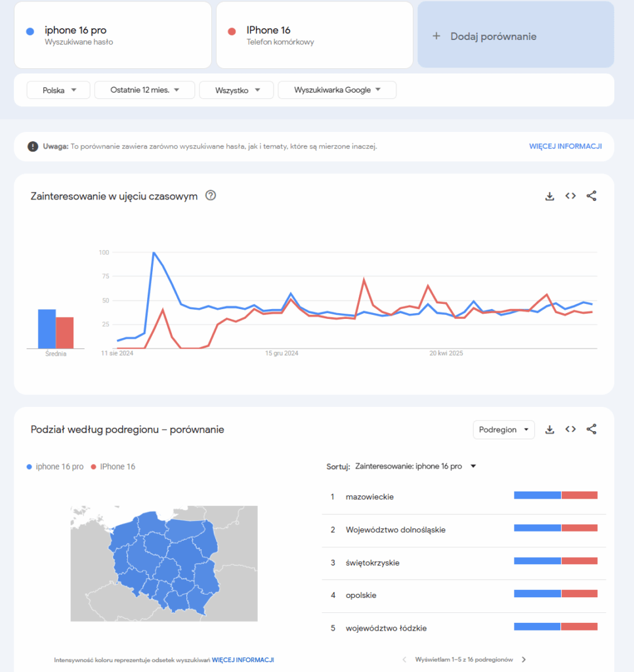Click the 15 gru 2024 axis label
This screenshot has width=634, height=672.
(282, 354)
